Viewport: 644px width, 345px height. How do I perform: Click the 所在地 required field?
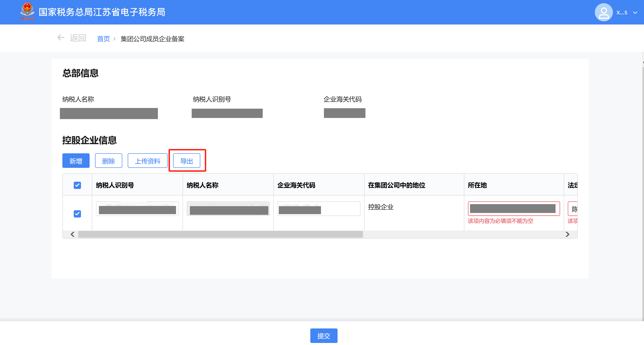coord(514,209)
